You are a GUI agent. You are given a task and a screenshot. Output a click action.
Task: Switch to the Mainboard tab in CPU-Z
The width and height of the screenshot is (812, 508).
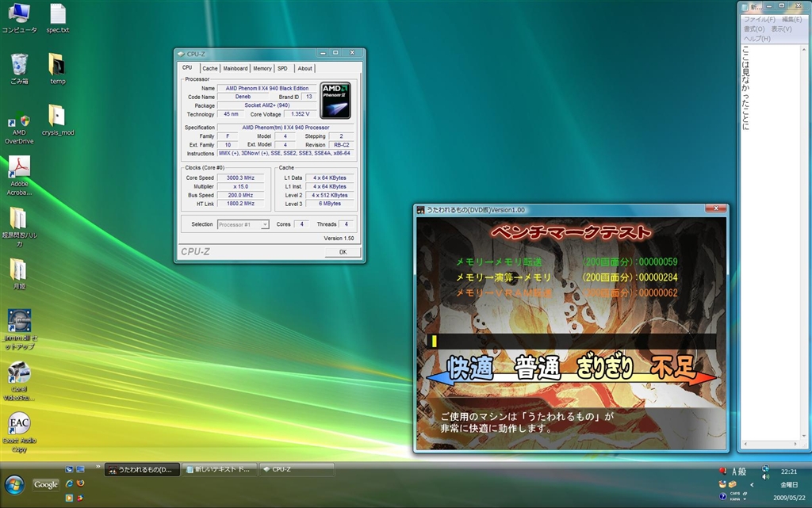pyautogui.click(x=235, y=68)
